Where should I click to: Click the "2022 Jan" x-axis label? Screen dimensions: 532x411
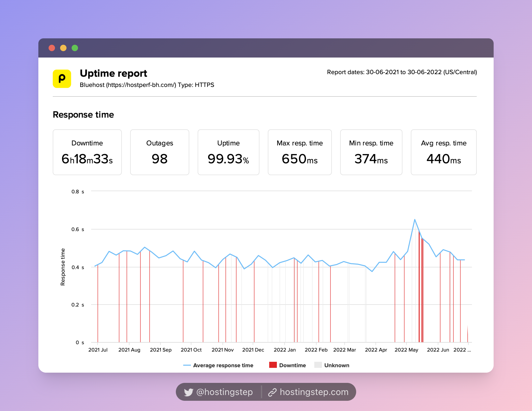[x=285, y=350]
